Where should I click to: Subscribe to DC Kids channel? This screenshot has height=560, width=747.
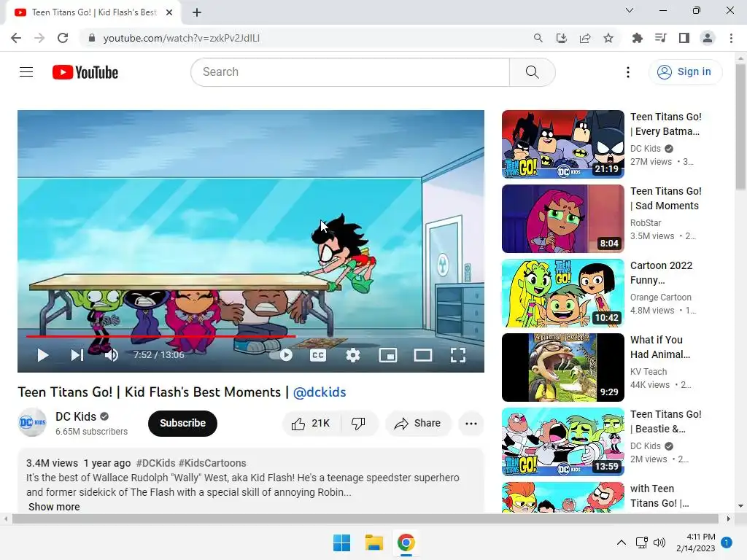coord(182,424)
